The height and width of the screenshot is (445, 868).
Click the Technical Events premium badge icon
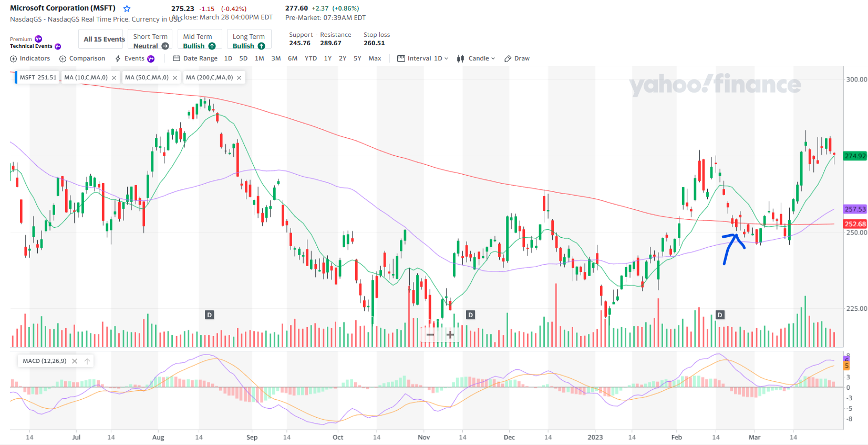(58, 46)
